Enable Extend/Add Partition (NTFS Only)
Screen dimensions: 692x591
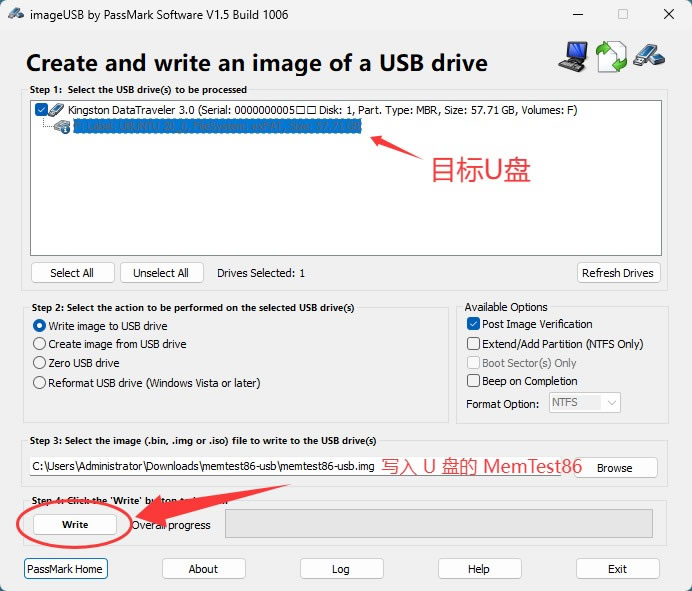coord(473,343)
